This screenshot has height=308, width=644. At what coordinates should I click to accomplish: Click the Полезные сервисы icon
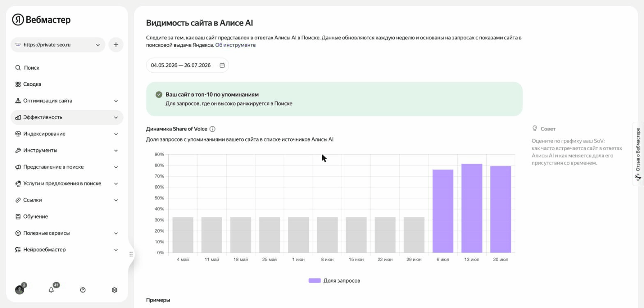coord(18,233)
